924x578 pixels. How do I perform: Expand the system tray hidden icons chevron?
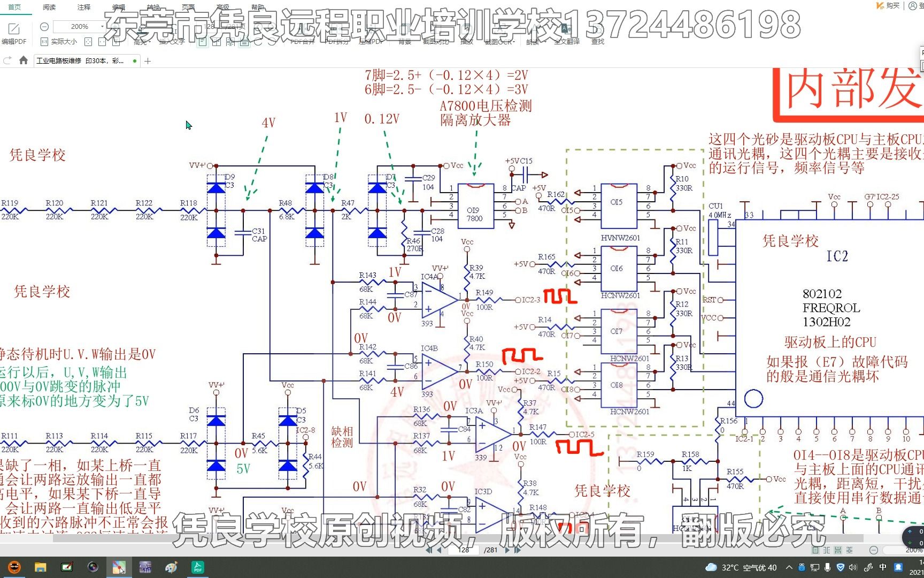pos(789,567)
